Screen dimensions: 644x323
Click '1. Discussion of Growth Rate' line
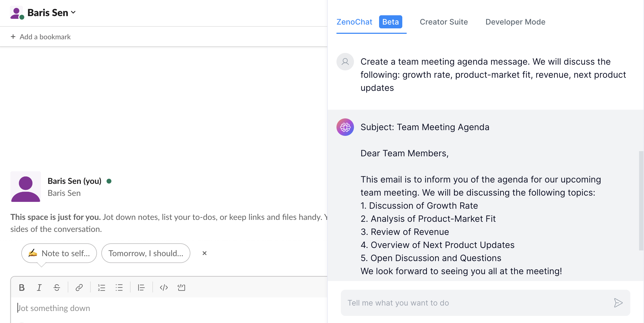point(419,206)
